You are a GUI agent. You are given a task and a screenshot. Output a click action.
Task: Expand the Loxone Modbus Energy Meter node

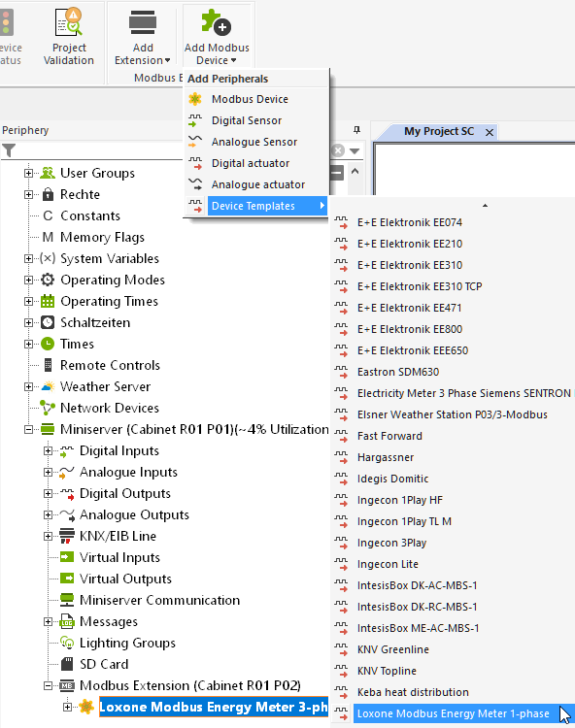tap(67, 707)
